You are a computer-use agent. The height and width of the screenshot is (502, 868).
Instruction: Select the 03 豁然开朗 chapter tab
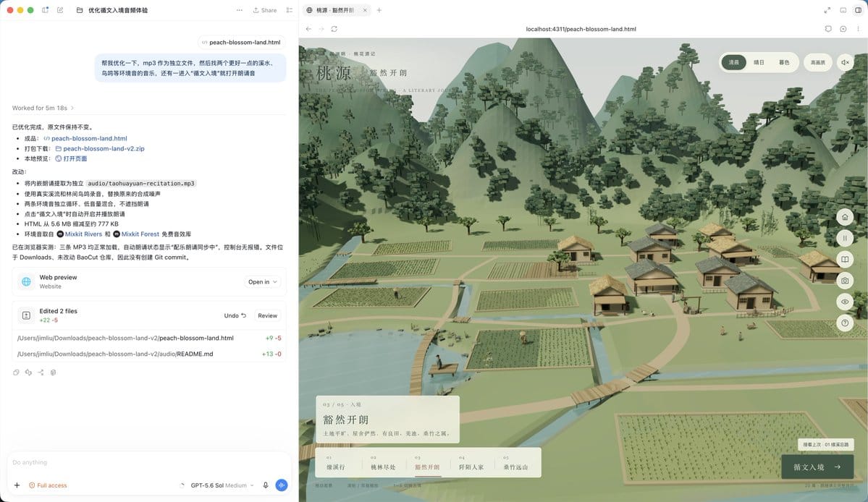pyautogui.click(x=427, y=463)
